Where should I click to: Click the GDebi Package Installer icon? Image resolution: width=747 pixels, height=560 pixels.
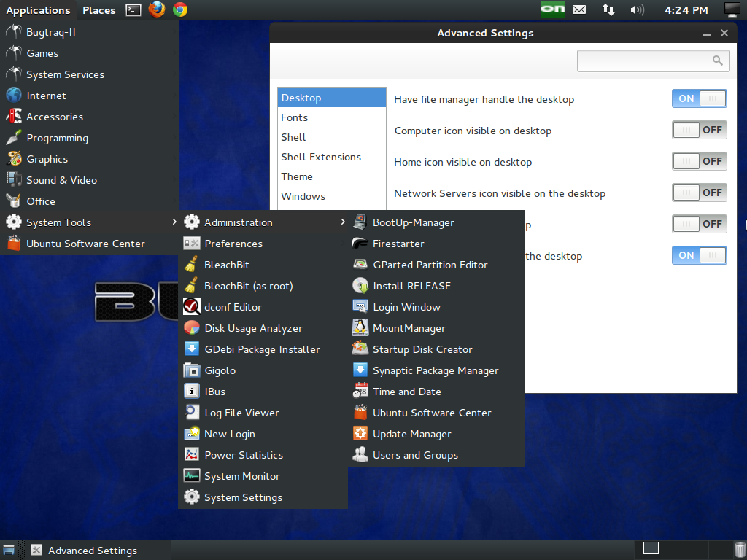click(x=192, y=349)
